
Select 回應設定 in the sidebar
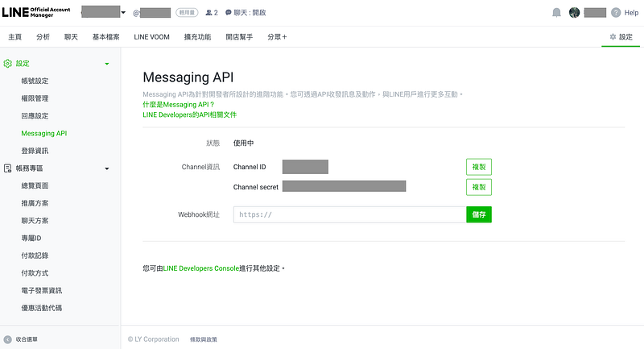[40, 116]
